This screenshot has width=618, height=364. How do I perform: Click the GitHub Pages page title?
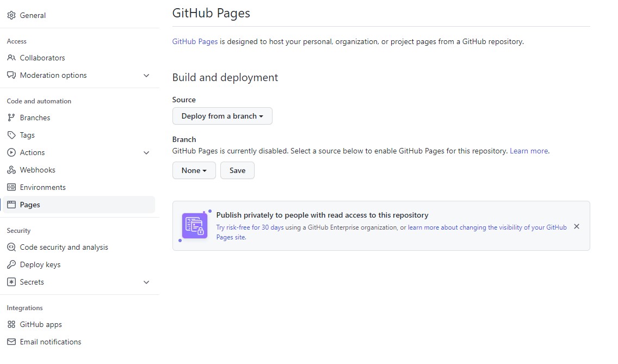pyautogui.click(x=211, y=14)
